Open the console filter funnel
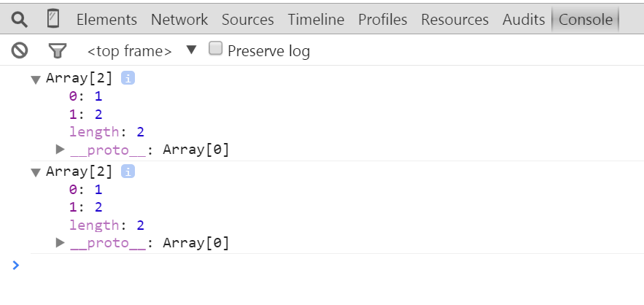644x305 pixels. click(x=57, y=50)
